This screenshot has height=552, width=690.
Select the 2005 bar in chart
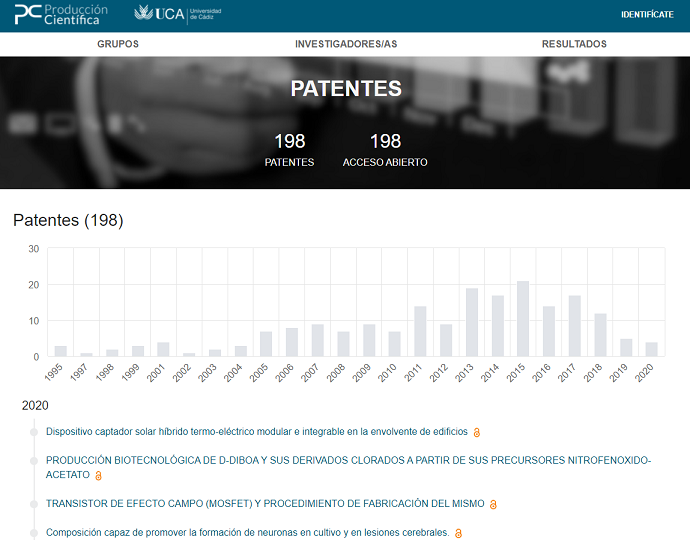click(266, 344)
